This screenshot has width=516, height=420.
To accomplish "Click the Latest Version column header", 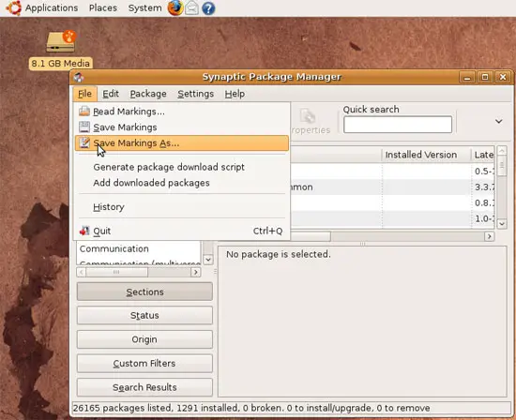I will (x=483, y=155).
